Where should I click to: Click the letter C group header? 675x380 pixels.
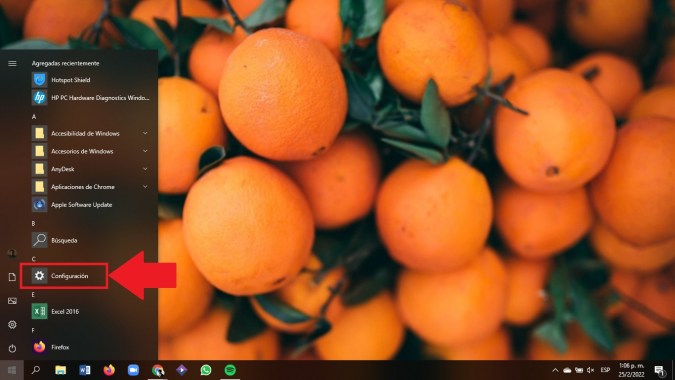point(34,259)
